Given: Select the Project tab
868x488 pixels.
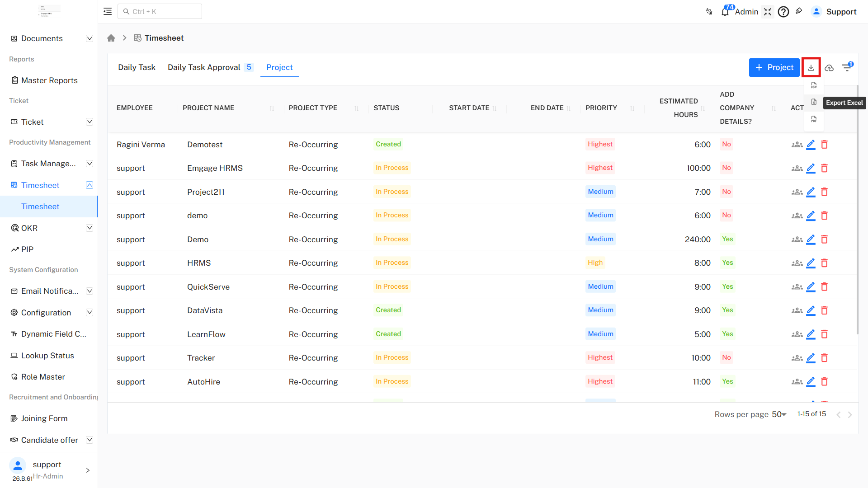Looking at the screenshot, I should tap(279, 67).
